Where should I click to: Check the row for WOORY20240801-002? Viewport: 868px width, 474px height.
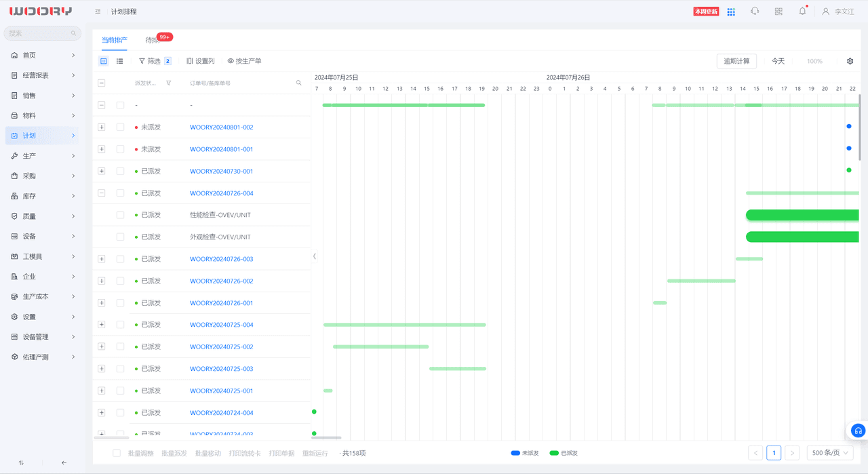click(120, 127)
